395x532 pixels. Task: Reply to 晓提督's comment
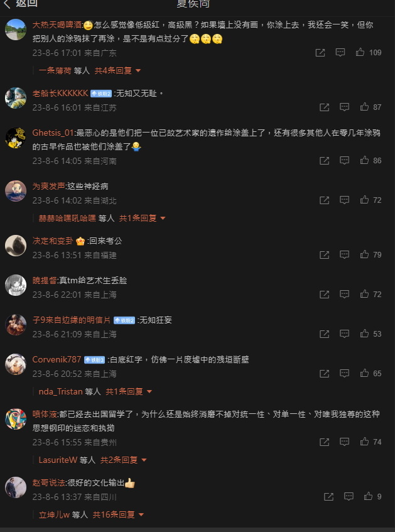click(x=344, y=294)
